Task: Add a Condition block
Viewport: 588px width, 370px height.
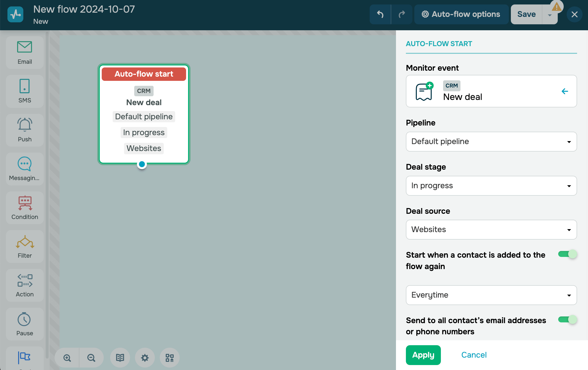Action: [25, 208]
